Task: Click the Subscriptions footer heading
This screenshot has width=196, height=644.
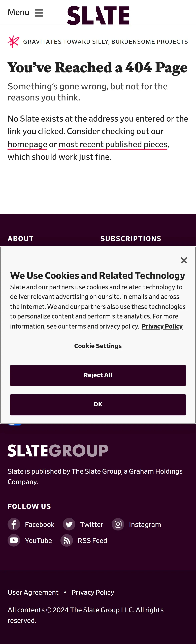Action: [131, 239]
